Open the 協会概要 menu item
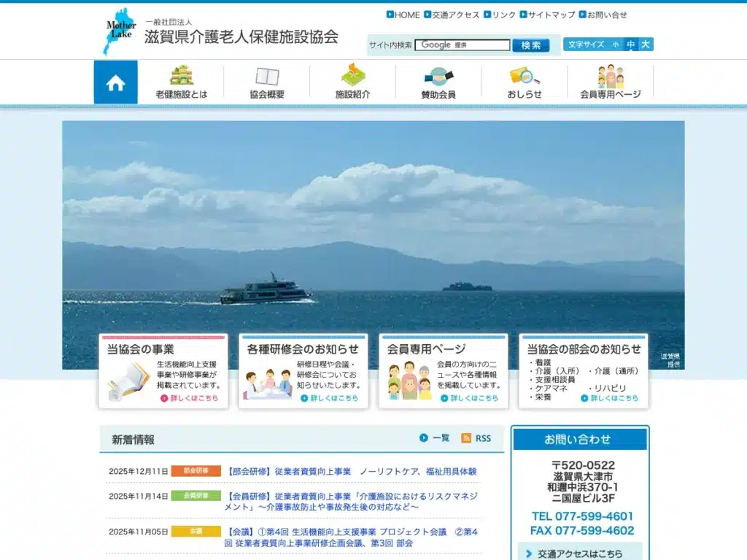This screenshot has width=747, height=560. (x=267, y=82)
